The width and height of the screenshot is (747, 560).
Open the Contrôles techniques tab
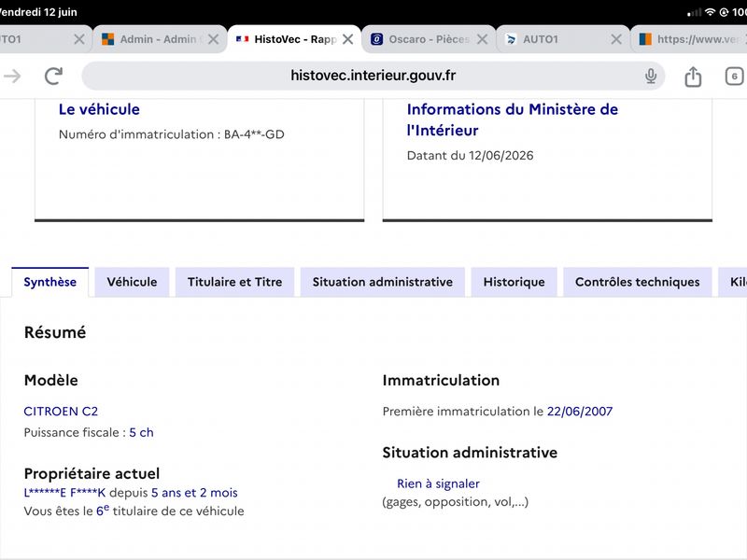[x=638, y=282]
